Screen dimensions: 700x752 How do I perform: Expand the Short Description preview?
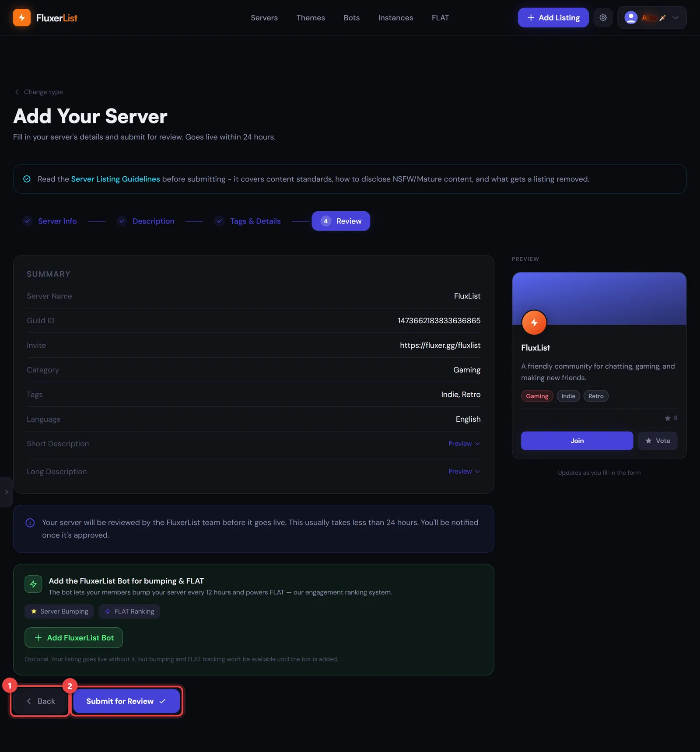pos(464,444)
